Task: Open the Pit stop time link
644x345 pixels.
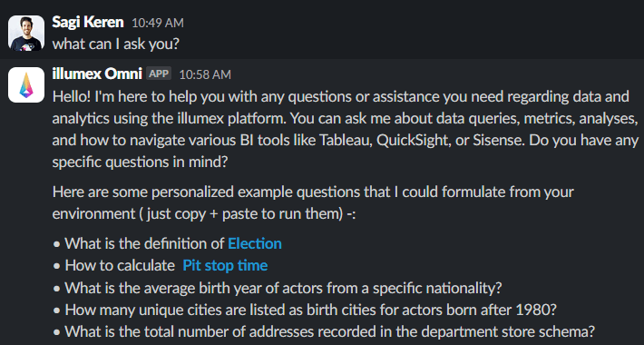Action: point(225,265)
